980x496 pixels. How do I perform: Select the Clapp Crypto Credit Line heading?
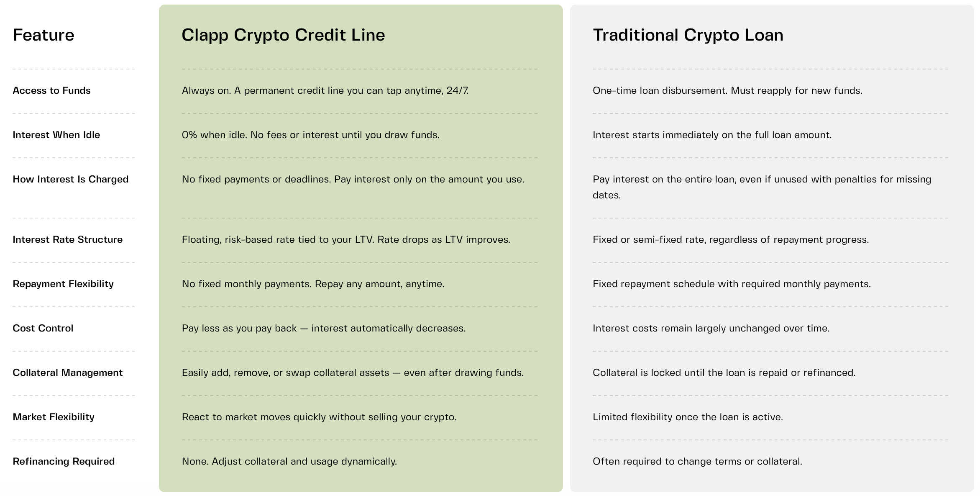(283, 35)
